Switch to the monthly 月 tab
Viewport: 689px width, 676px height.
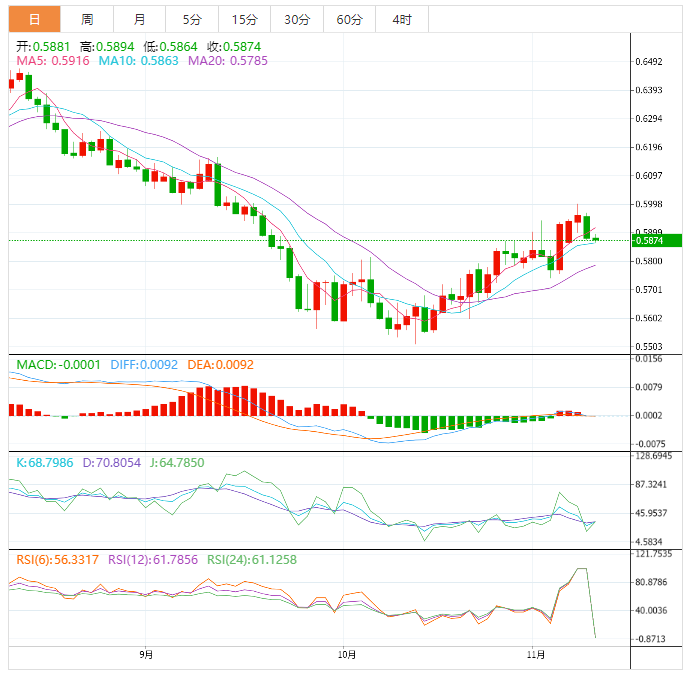pyautogui.click(x=139, y=19)
